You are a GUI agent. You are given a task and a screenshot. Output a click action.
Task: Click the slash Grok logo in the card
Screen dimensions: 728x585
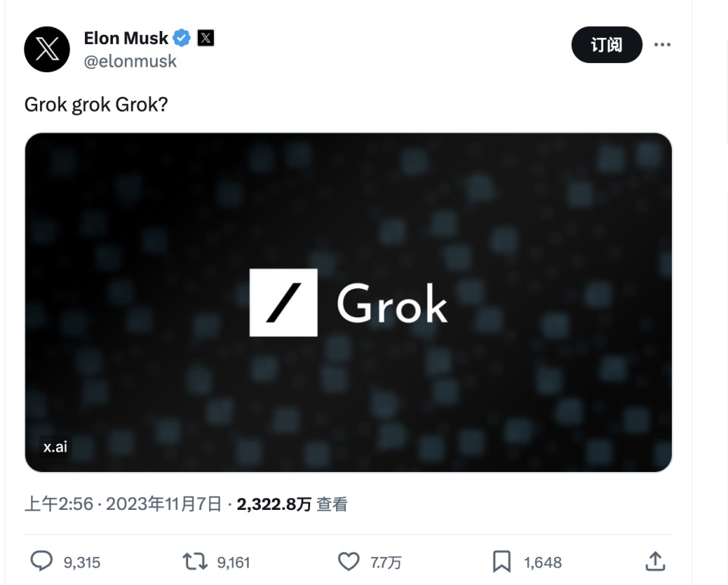pyautogui.click(x=283, y=303)
